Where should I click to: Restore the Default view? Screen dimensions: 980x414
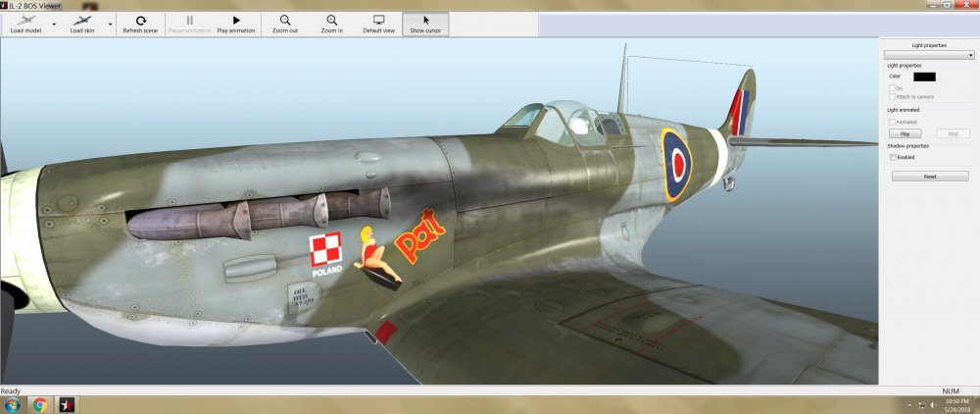(x=378, y=25)
